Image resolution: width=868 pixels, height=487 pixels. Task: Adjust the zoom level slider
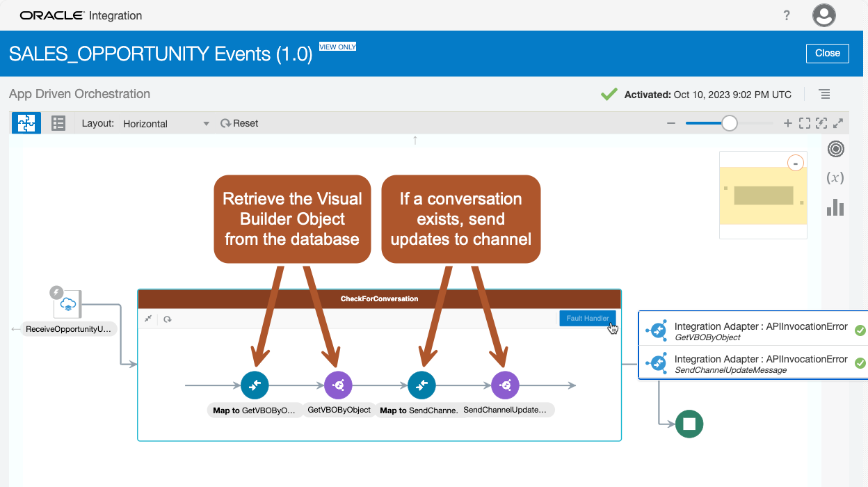[x=730, y=122]
